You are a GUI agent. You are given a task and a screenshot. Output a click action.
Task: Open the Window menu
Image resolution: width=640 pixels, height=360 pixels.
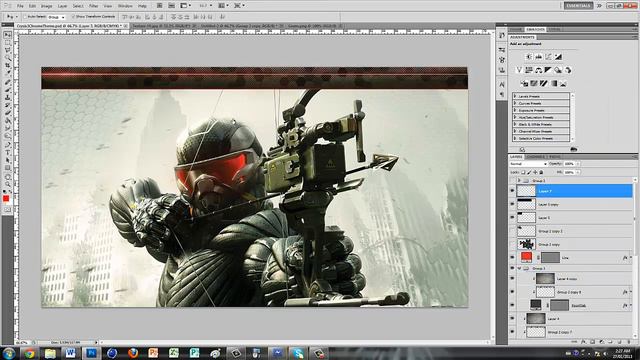tap(125, 6)
